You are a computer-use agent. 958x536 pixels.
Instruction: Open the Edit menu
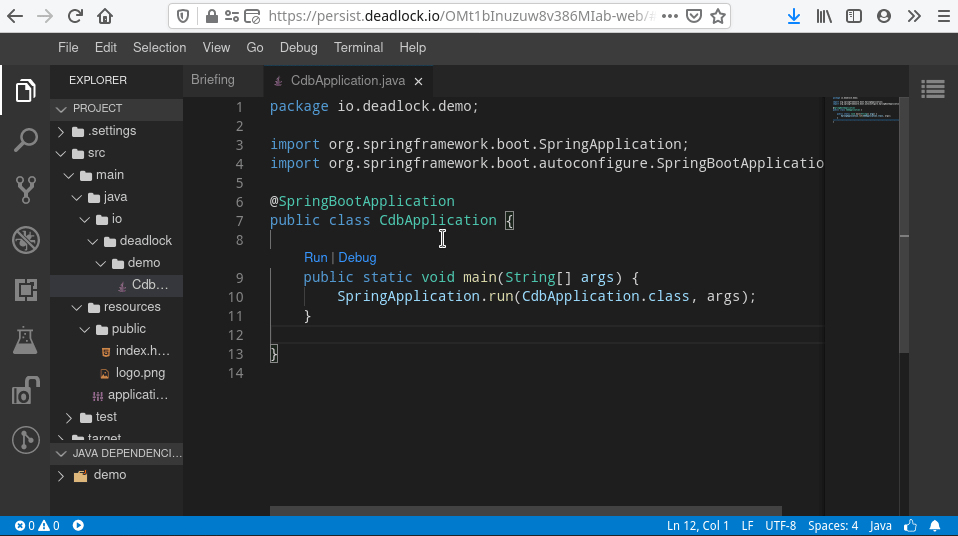106,48
